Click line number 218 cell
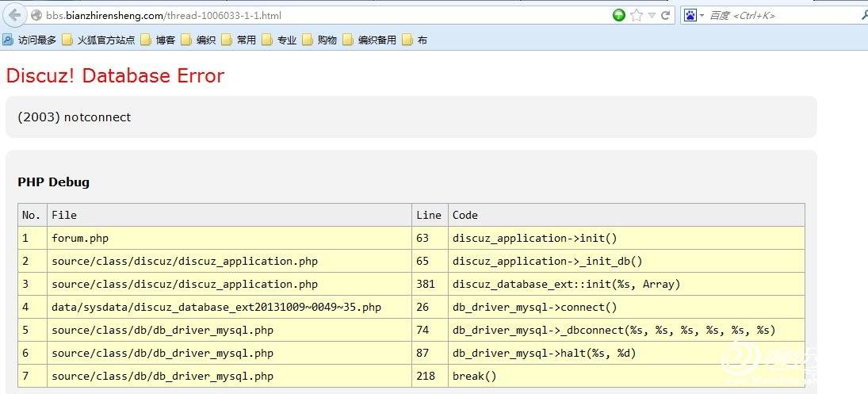This screenshot has width=868, height=394. pyautogui.click(x=430, y=376)
